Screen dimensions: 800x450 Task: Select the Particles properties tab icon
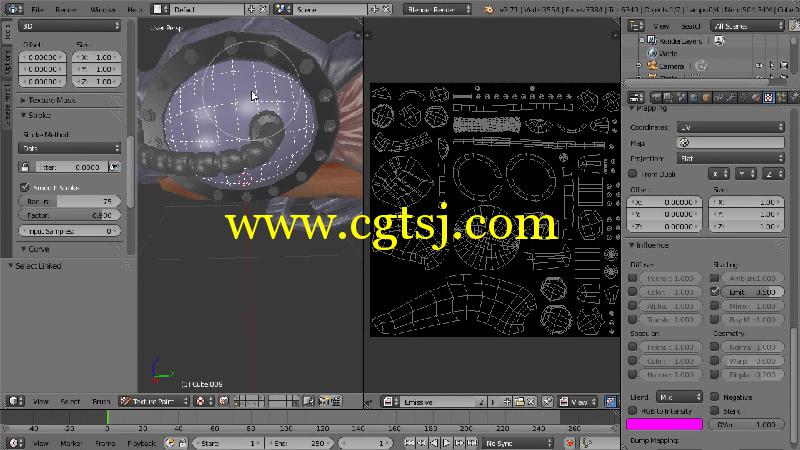pos(781,97)
